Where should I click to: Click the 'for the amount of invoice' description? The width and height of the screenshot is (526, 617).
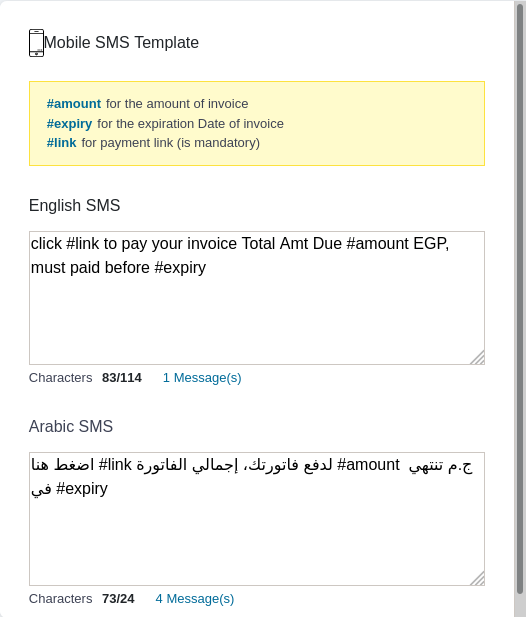[x=177, y=104]
